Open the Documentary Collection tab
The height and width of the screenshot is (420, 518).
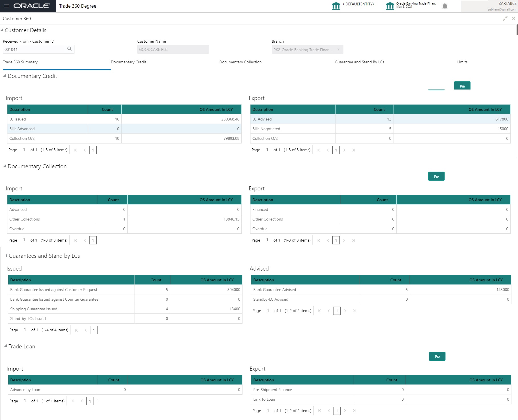[x=241, y=62]
